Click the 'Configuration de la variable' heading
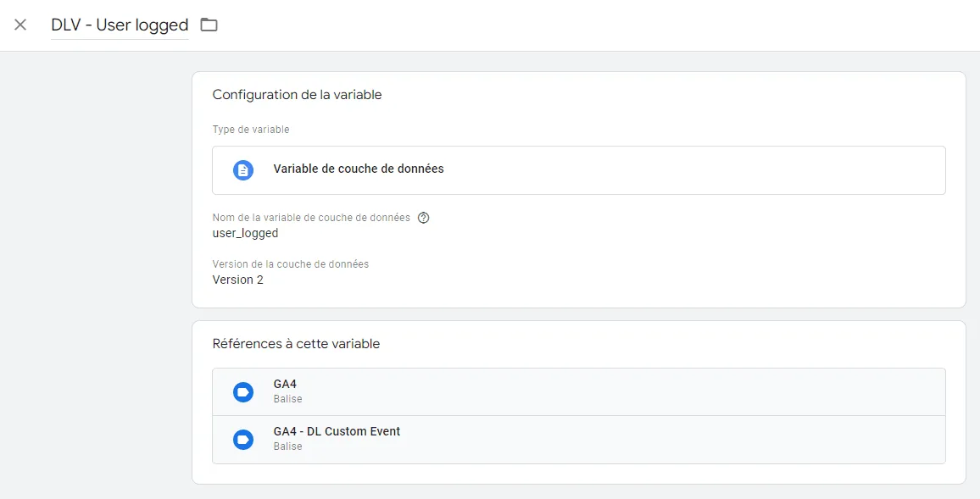Viewport: 980px width, 499px height. (297, 95)
